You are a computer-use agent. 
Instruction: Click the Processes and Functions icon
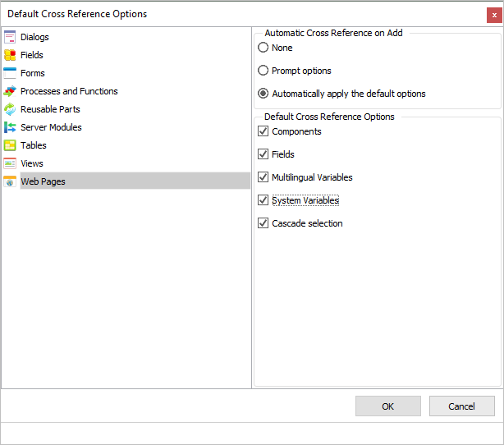10,91
